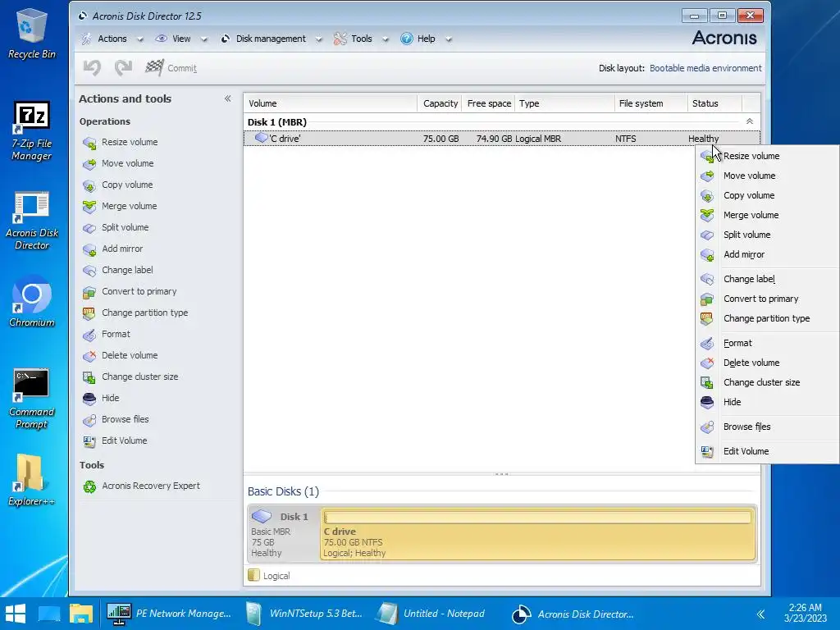Click the Undo arrow in the toolbar
The height and width of the screenshot is (630, 840).
point(92,68)
